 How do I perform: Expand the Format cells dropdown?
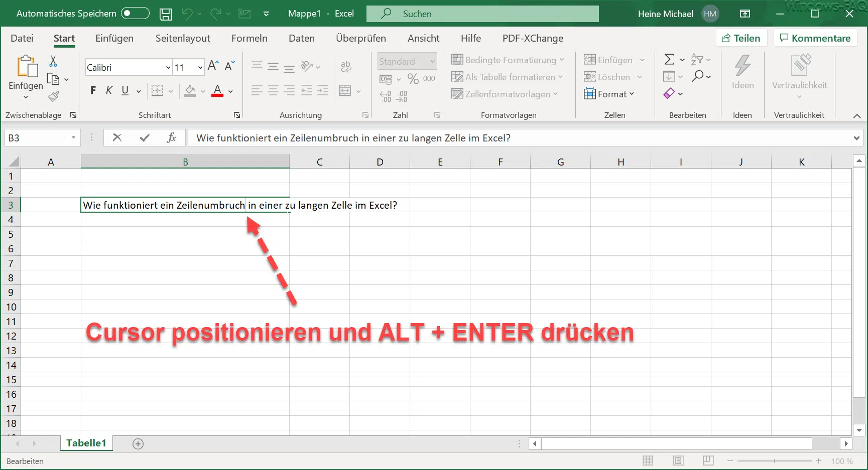609,94
